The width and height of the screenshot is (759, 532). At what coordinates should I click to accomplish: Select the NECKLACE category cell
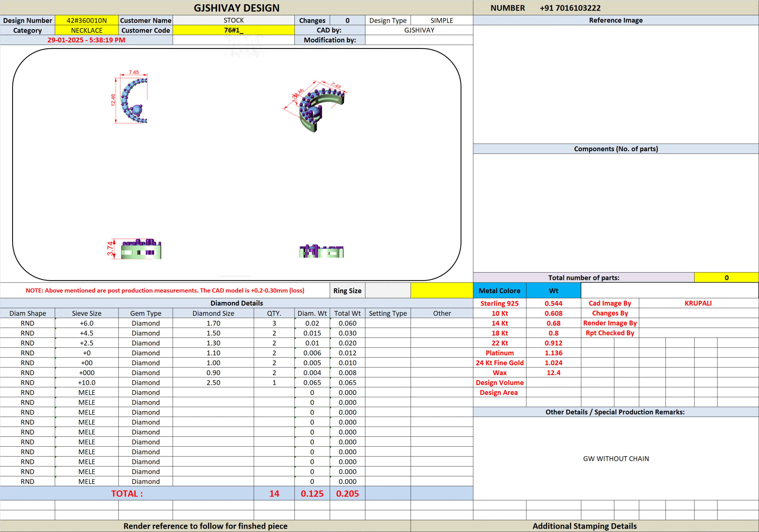tap(87, 31)
